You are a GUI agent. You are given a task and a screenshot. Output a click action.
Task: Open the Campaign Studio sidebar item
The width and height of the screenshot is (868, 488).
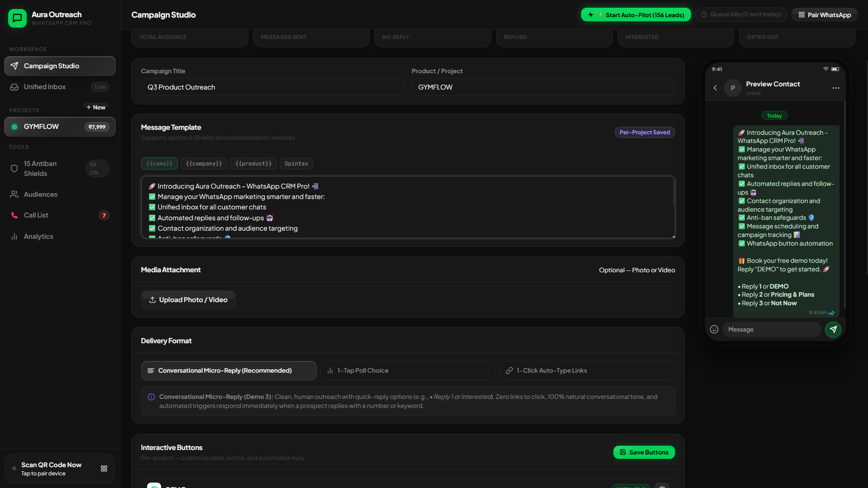click(60, 66)
